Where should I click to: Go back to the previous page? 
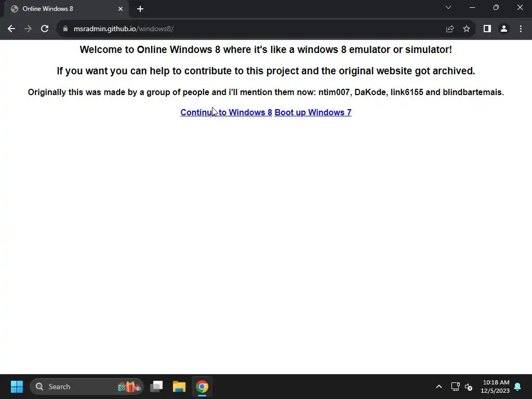click(x=11, y=29)
